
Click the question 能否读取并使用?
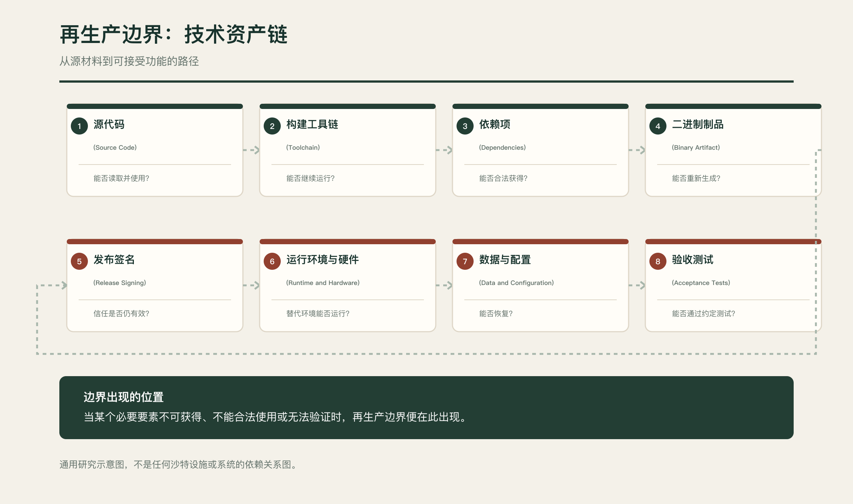[x=121, y=178]
